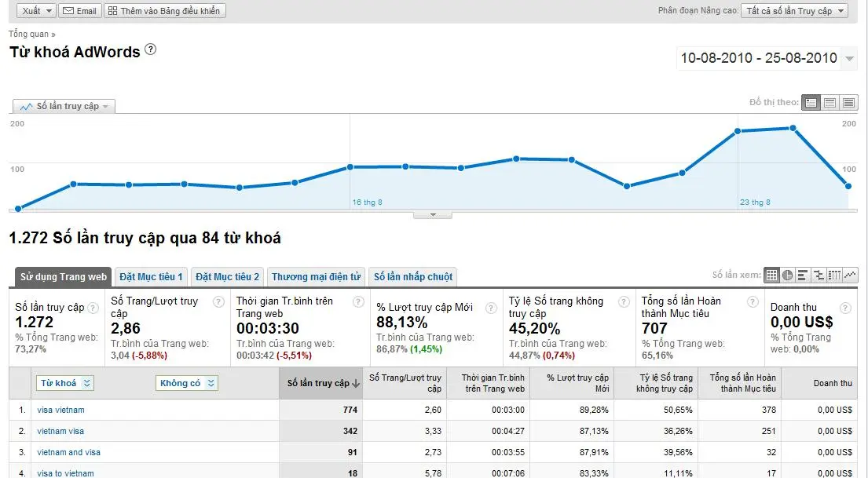The image size is (868, 478).
Task: Expand the date range 10-08-2010 - 25-08-2010 picker
Action: [x=849, y=59]
